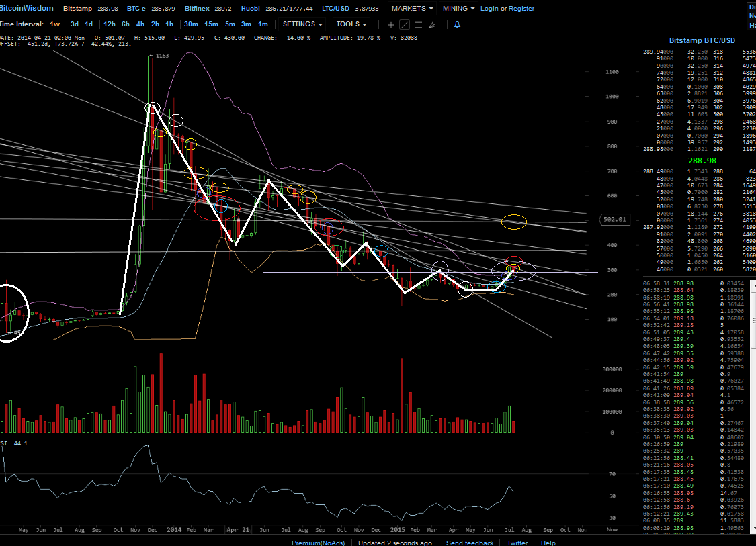The width and height of the screenshot is (756, 546).
Task: Expand the MARKETS menu
Action: (x=412, y=9)
